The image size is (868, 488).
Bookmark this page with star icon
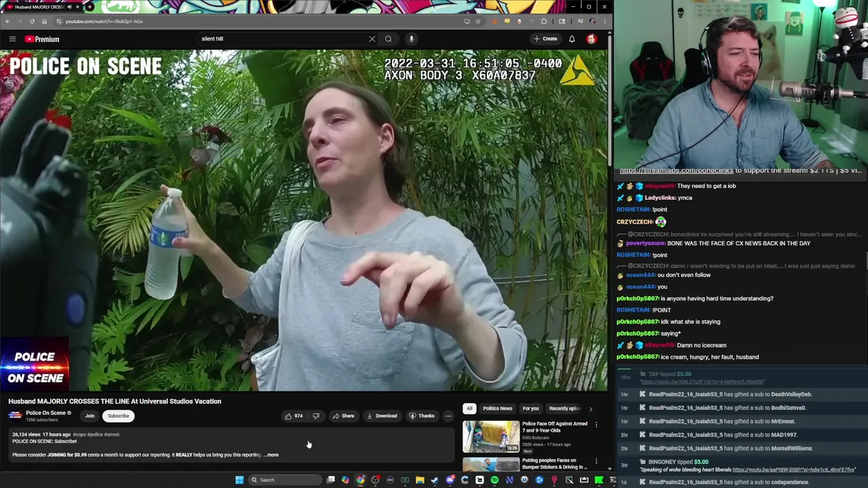(477, 21)
